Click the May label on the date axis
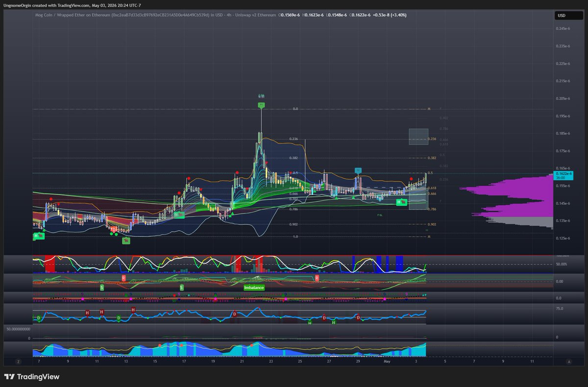588x387 pixels. (387, 361)
